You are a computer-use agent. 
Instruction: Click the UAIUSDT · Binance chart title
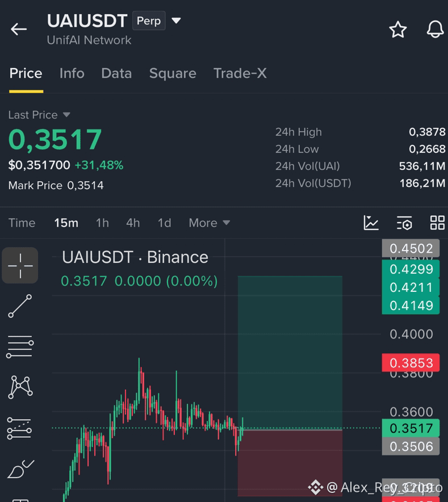[x=135, y=257]
